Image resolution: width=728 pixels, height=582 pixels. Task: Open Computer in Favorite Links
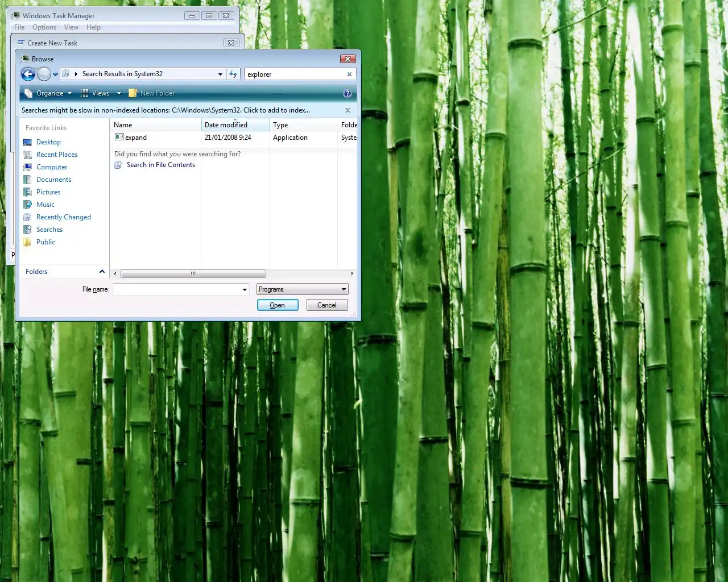click(x=52, y=167)
